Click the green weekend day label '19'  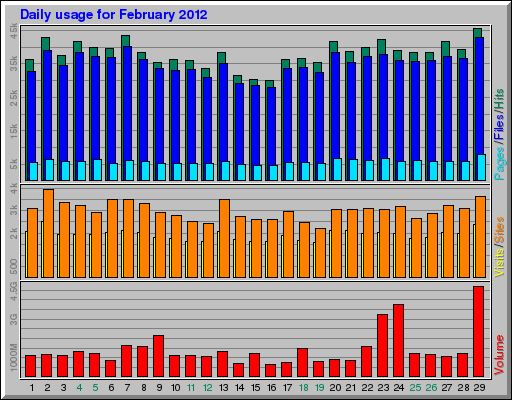tap(319, 388)
